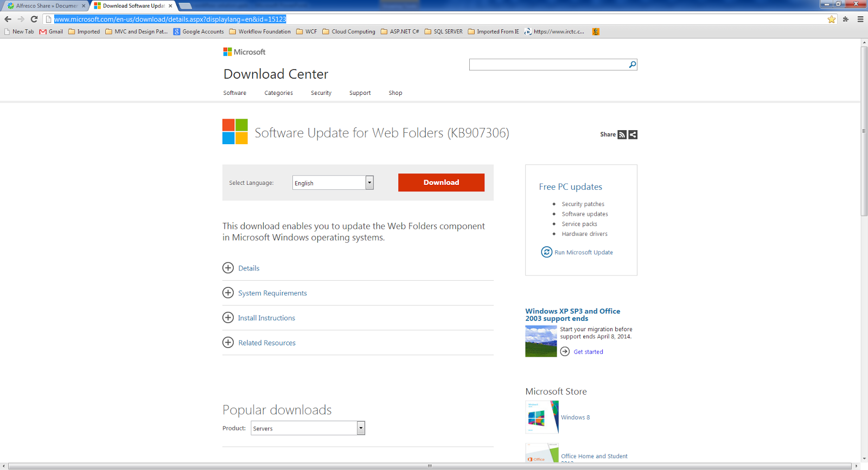The width and height of the screenshot is (868, 470).
Task: Click the Windows XP hills thumbnail
Action: point(541,341)
